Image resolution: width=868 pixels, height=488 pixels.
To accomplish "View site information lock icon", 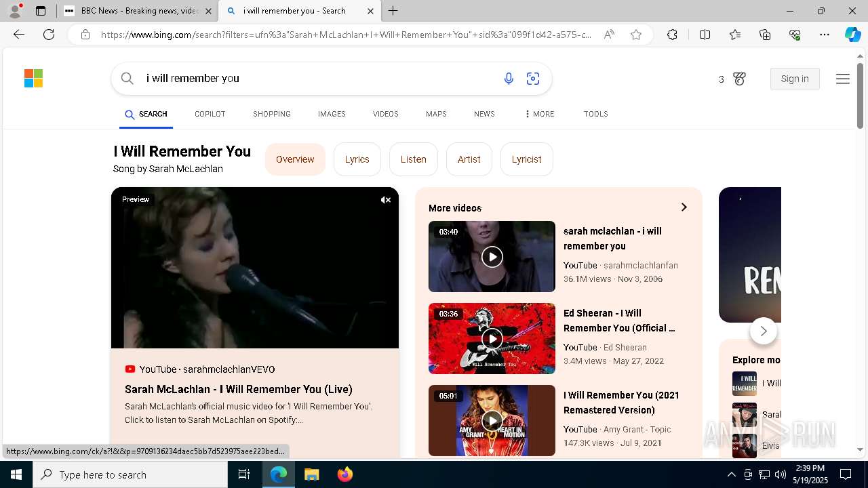I will (85, 35).
